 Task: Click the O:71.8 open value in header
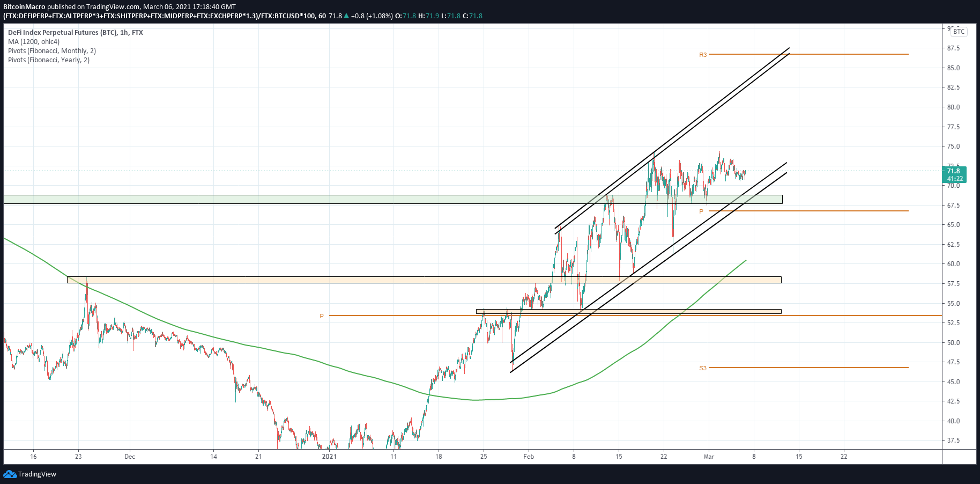pyautogui.click(x=406, y=16)
